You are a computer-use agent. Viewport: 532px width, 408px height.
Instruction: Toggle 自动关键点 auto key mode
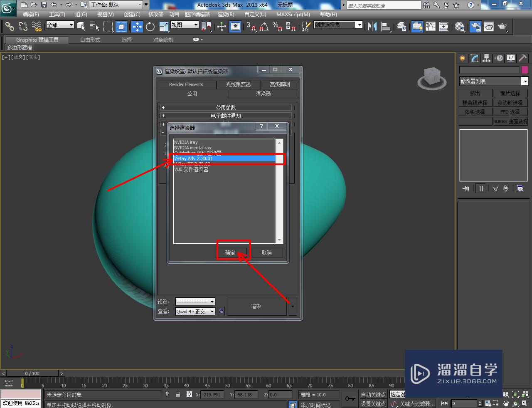(373, 394)
